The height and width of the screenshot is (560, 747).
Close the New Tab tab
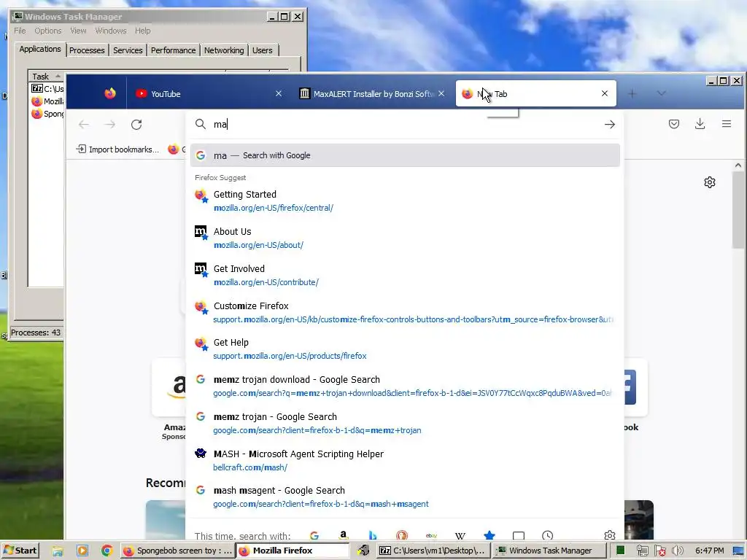point(605,93)
